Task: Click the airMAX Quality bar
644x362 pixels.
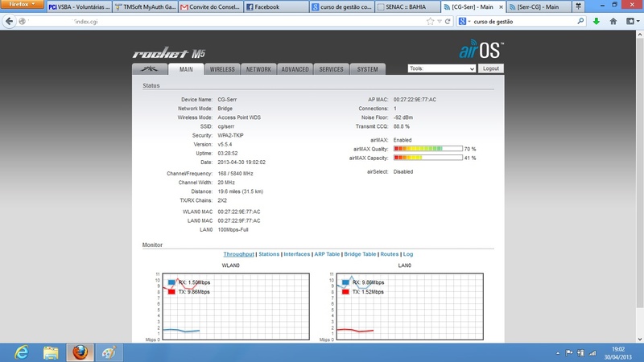Action: tap(428, 149)
